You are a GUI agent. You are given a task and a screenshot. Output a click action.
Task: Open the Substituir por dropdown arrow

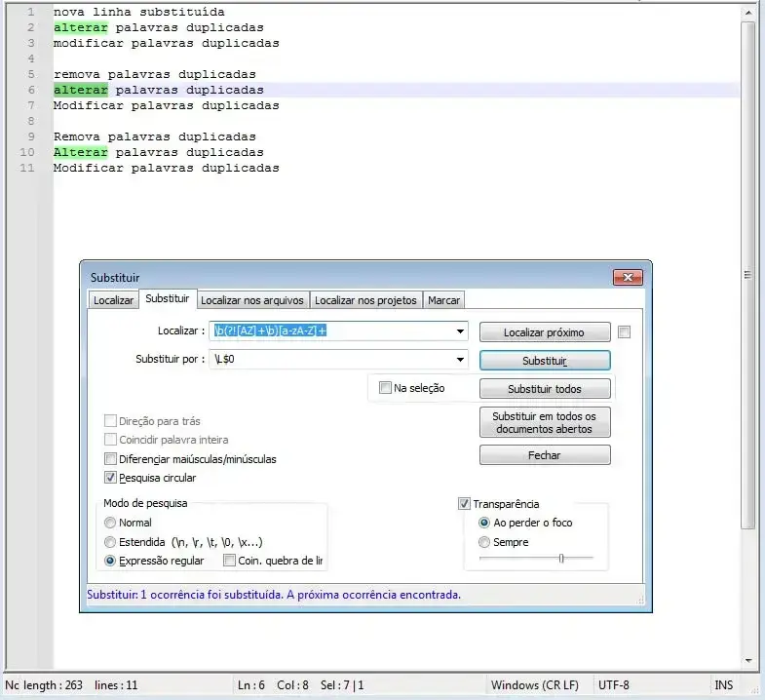(459, 360)
